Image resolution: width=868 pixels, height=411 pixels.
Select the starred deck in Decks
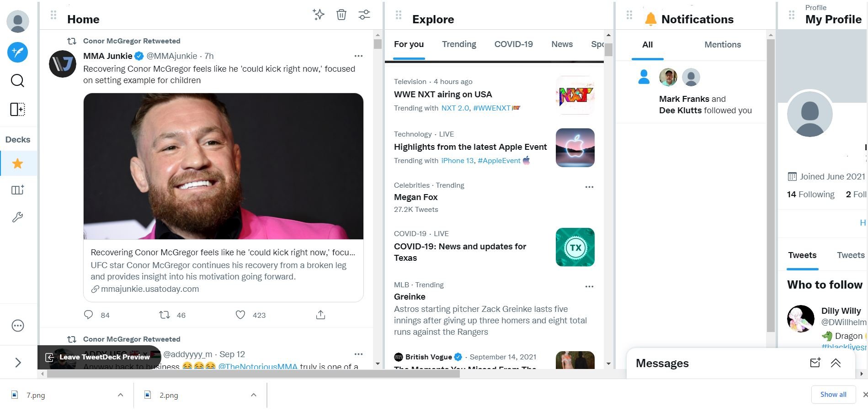(x=18, y=163)
